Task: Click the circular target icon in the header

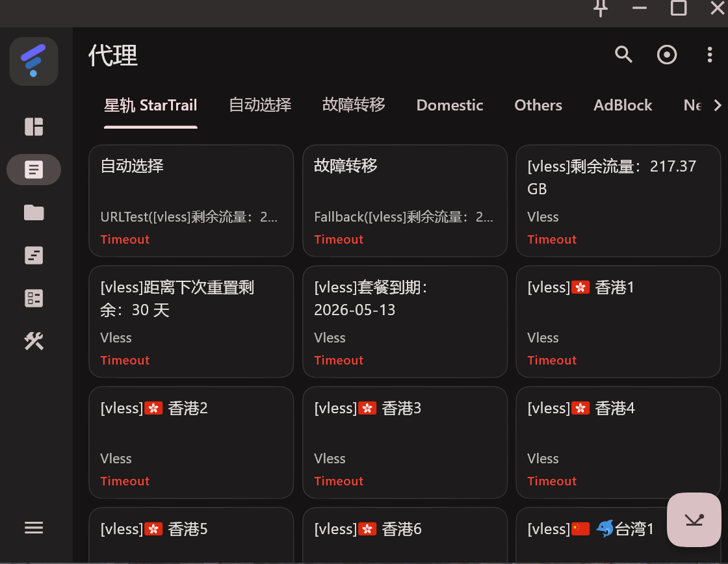Action: [x=667, y=55]
